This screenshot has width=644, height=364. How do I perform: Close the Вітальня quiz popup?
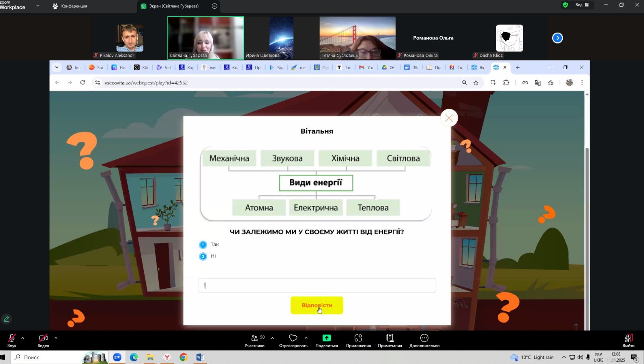449,118
